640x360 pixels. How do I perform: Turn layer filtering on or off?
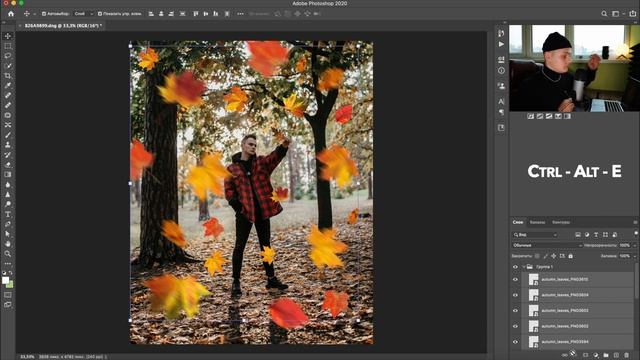pyautogui.click(x=636, y=233)
